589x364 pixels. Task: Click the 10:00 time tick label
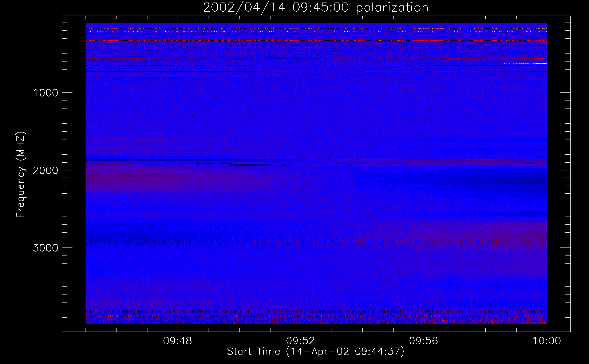click(x=547, y=341)
